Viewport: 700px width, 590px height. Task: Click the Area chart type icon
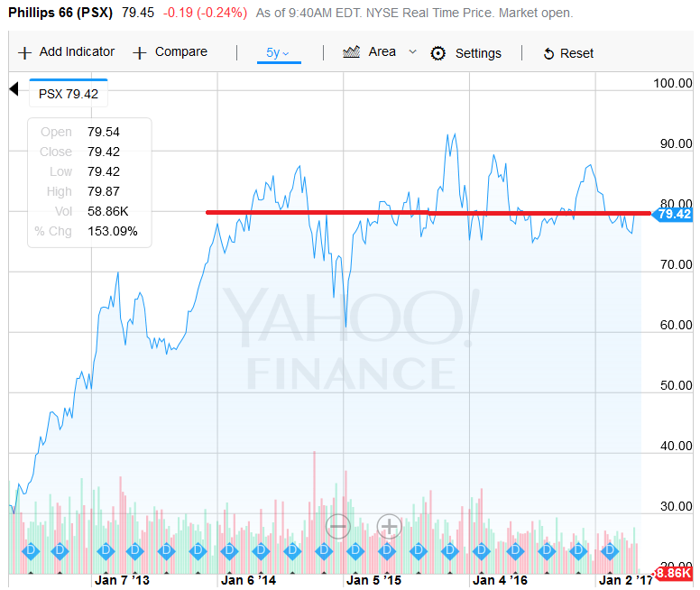(x=352, y=51)
